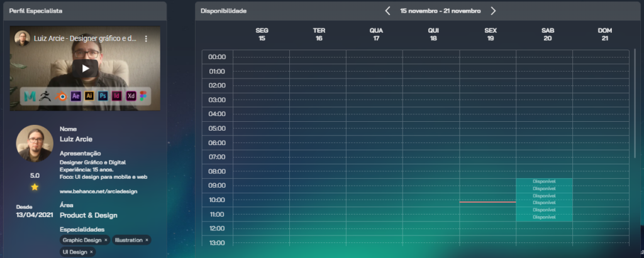This screenshot has width=644, height=258.
Task: Click Luiz Arcie's profile photo
Action: pos(35,144)
